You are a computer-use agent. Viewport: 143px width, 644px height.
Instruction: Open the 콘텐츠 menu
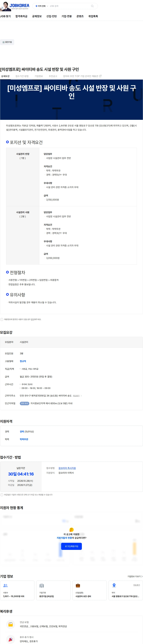[x=80, y=16]
